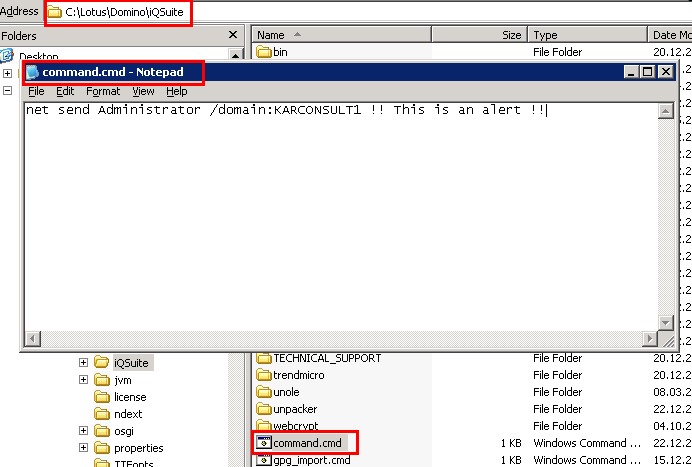692x467 pixels.
Task: Expand the iQSuite tree node
Action: pos(84,363)
